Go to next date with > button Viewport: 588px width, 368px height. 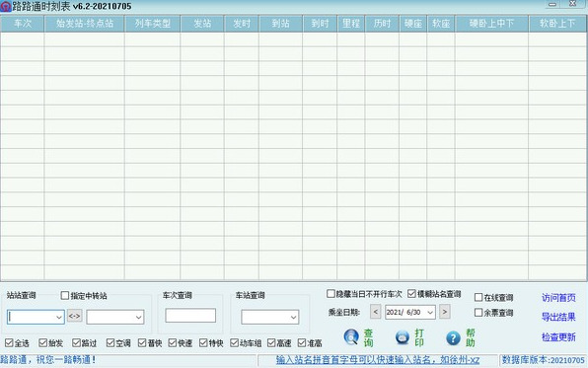(444, 312)
